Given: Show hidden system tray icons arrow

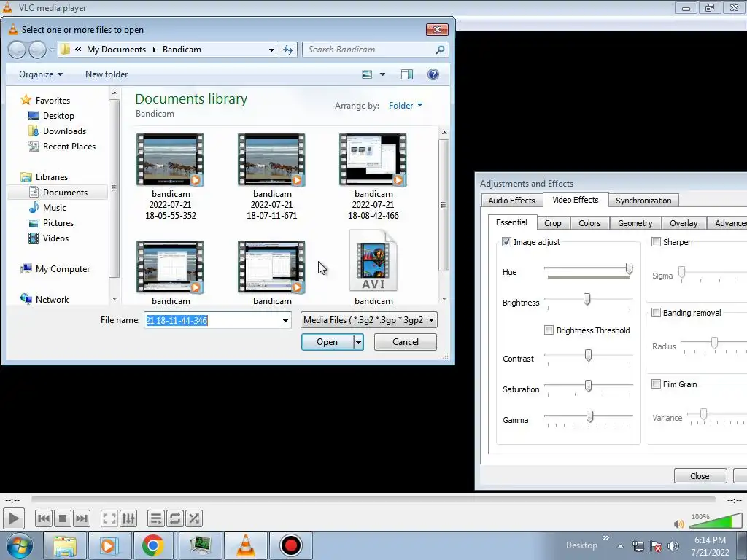Looking at the screenshot, I should [x=620, y=546].
